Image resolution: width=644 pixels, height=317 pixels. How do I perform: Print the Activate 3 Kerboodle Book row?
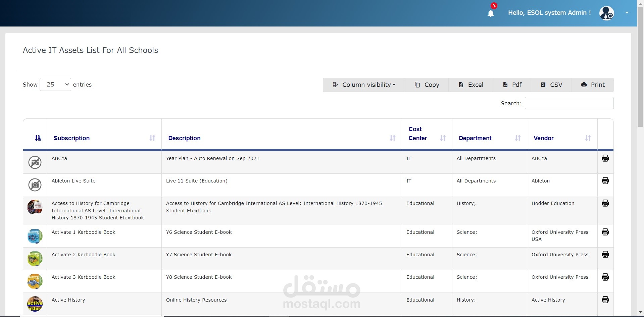pyautogui.click(x=605, y=277)
